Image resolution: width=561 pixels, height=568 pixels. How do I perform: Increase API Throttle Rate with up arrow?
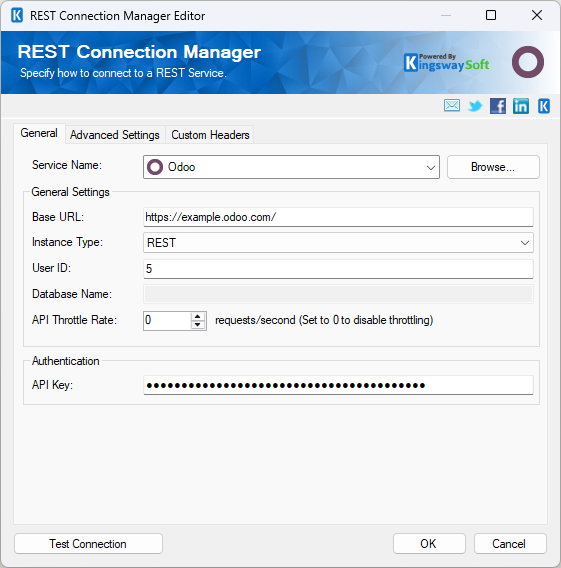[197, 316]
